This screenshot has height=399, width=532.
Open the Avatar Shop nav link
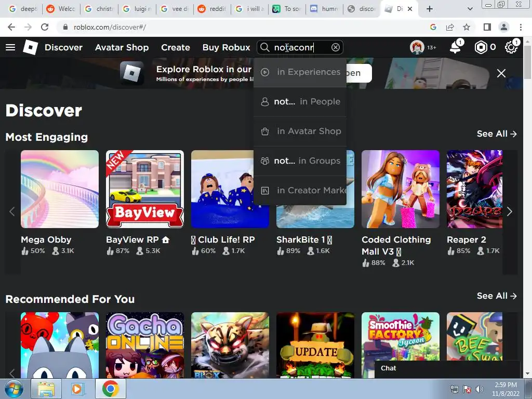click(x=122, y=47)
